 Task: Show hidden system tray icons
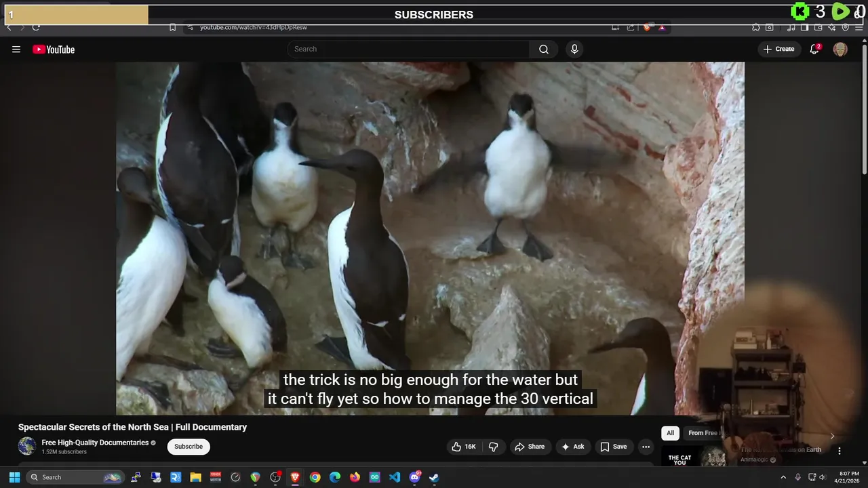(x=784, y=477)
